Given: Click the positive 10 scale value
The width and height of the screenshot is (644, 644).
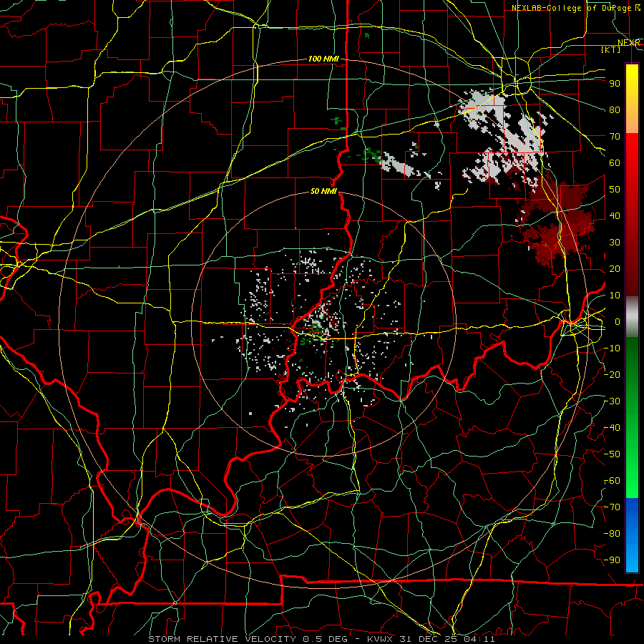Looking at the screenshot, I should coord(615,296).
